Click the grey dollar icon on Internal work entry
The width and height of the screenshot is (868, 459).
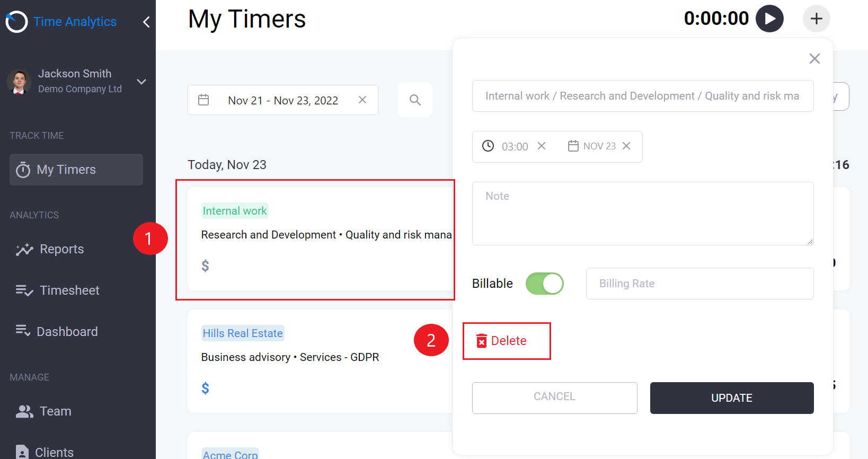(x=205, y=266)
